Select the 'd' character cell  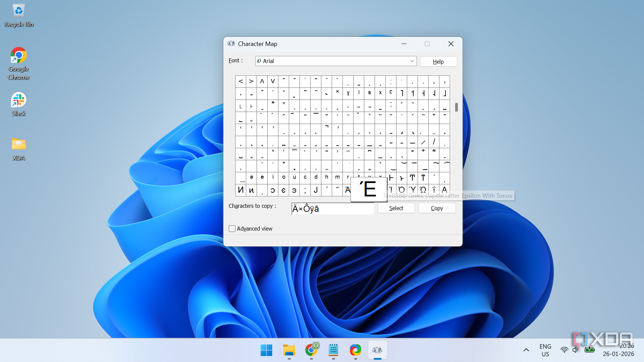coord(316,178)
